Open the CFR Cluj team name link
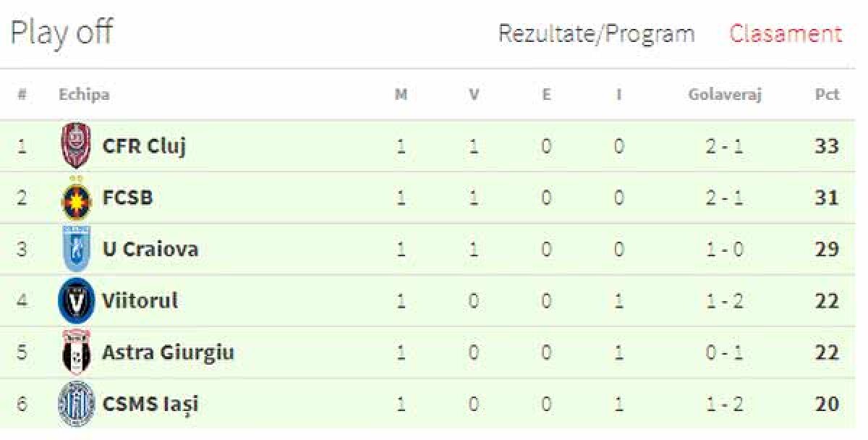Image resolution: width=868 pixels, height=440 pixels. (144, 146)
